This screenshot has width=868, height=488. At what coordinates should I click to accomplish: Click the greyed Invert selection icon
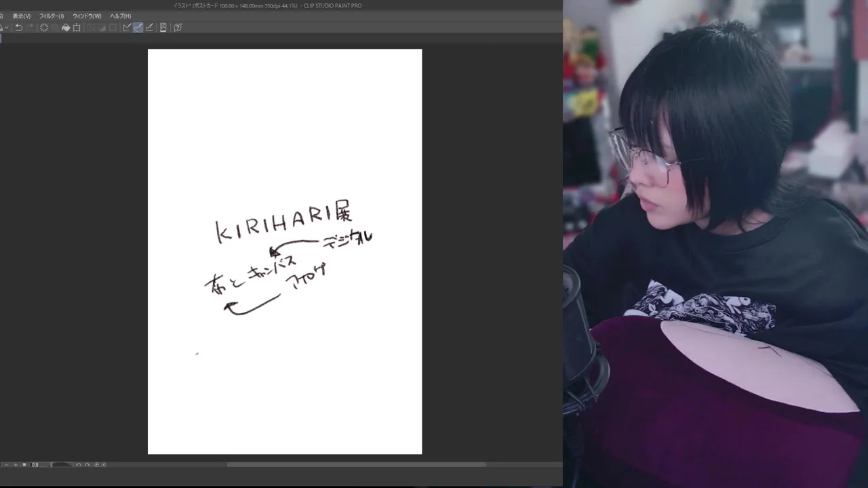102,28
